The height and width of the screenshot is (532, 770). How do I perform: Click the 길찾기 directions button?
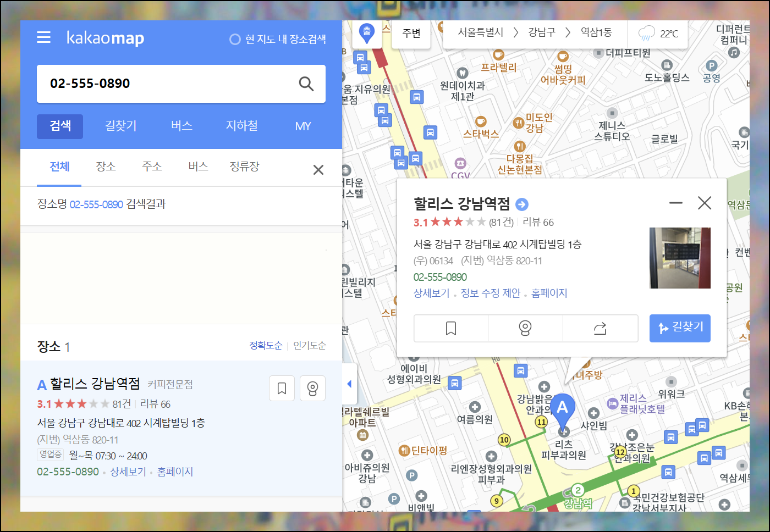680,328
